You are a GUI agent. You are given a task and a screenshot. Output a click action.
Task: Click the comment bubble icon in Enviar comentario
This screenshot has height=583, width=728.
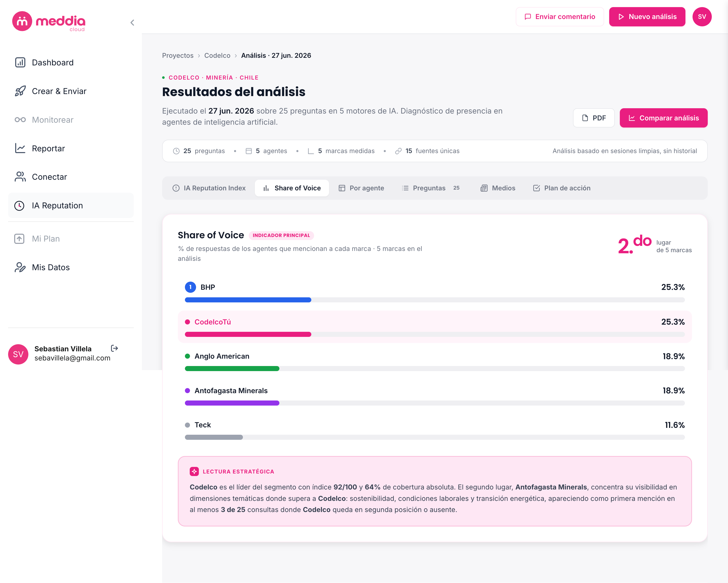pos(528,16)
